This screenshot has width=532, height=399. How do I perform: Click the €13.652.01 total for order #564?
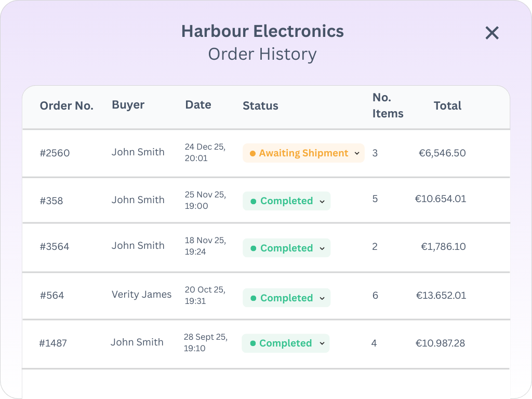441,296
